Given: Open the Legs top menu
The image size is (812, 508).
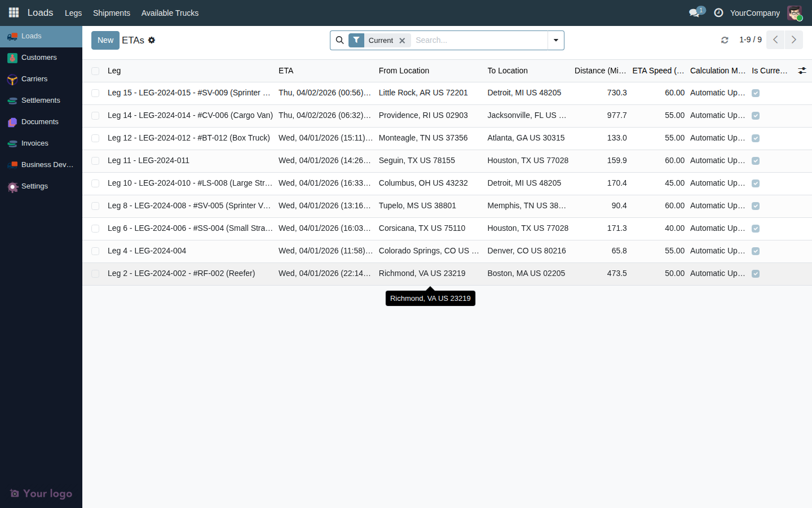Looking at the screenshot, I should pyautogui.click(x=73, y=13).
